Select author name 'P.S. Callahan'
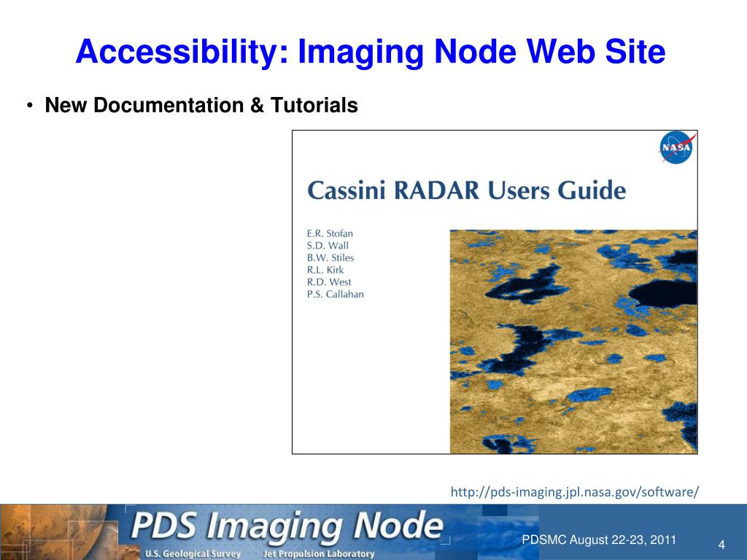The image size is (747, 560). point(335,295)
